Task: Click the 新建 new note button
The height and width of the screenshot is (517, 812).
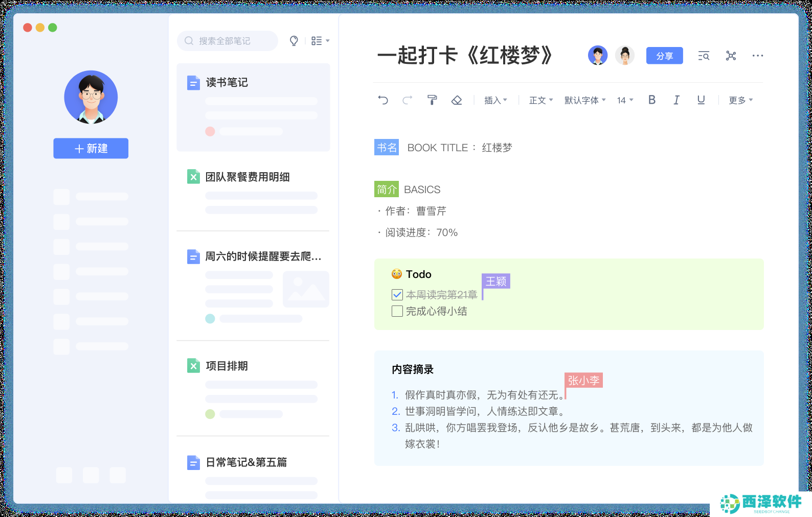Action: 91,148
